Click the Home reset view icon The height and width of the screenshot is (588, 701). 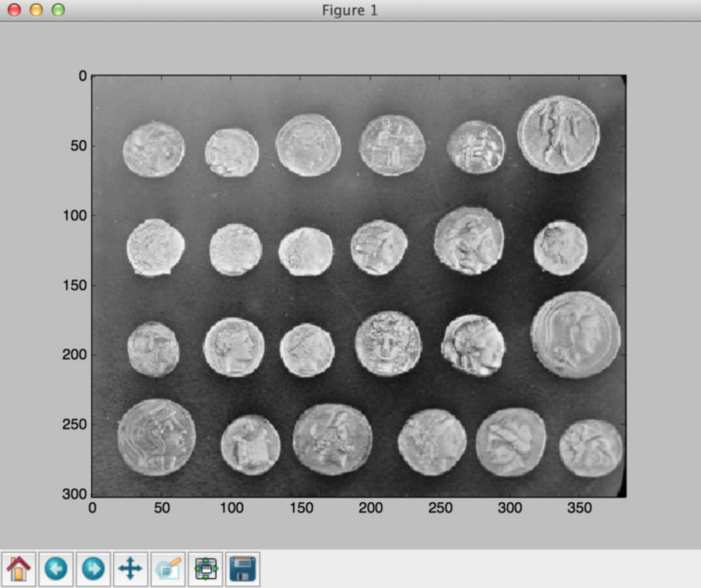[18, 569]
